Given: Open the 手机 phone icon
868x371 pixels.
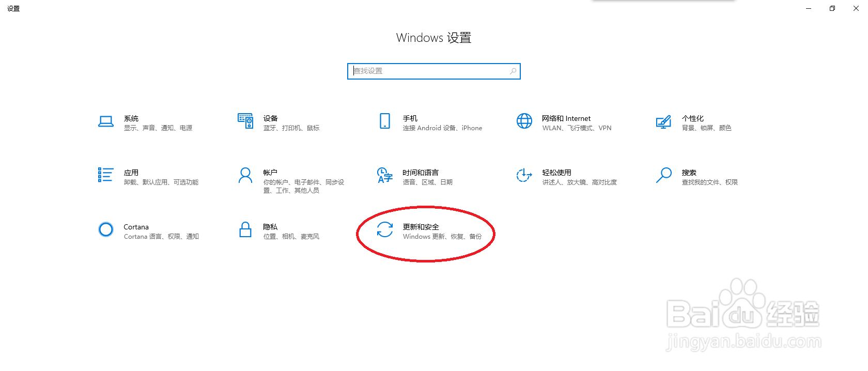Looking at the screenshot, I should tap(385, 121).
